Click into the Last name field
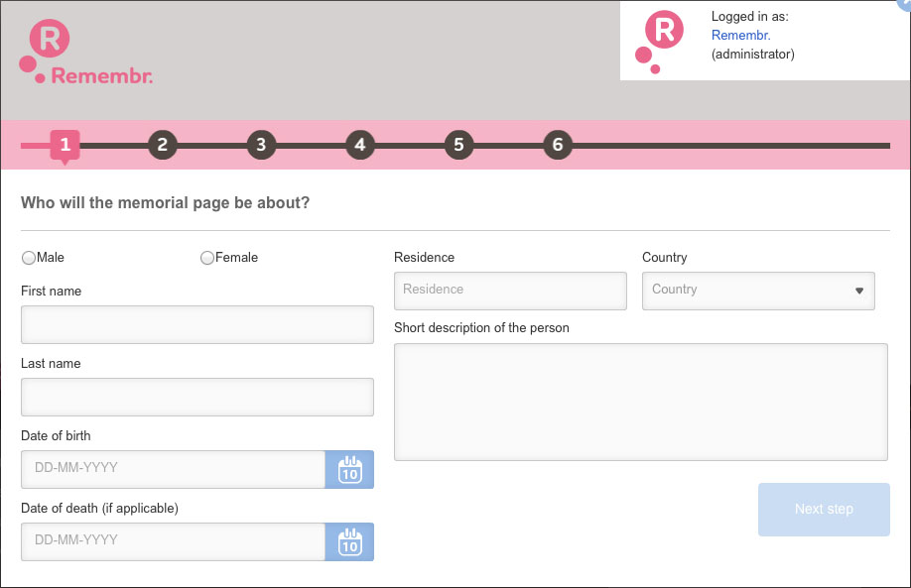 [x=196, y=398]
